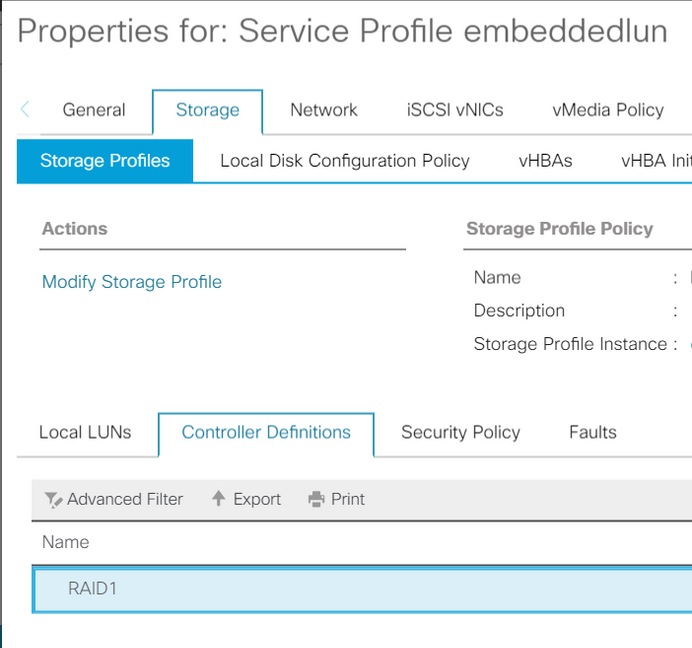
Task: Select the Storage Profiles sub-tab
Action: 105,160
